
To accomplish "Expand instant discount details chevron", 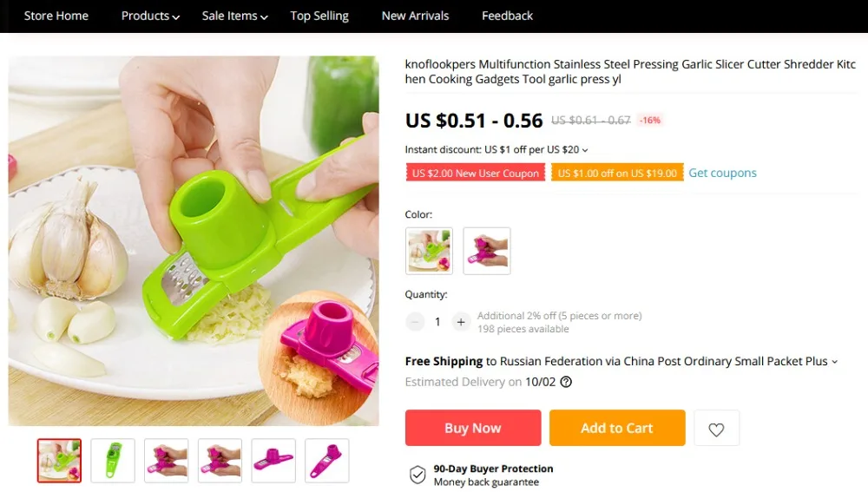I will pyautogui.click(x=585, y=150).
